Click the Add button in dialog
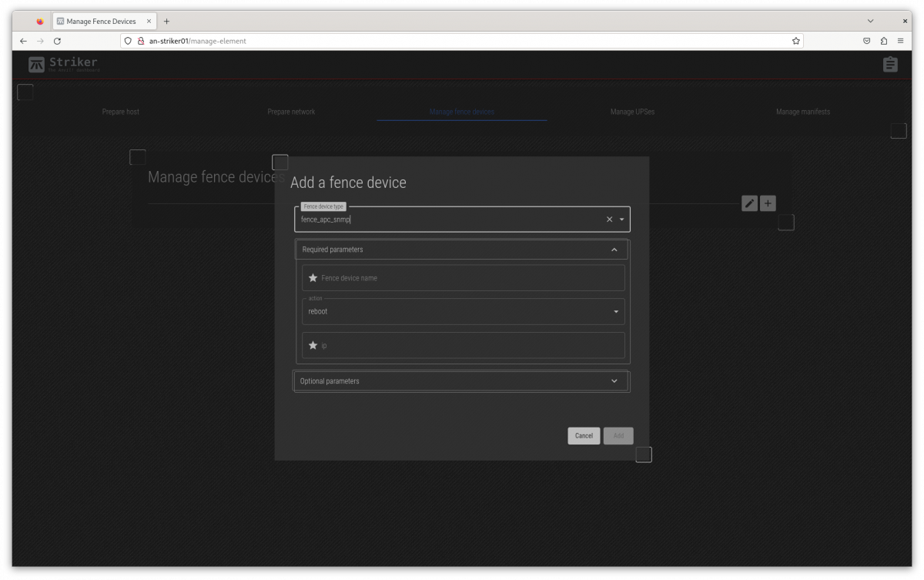Screen dimensions: 924x580 [x=618, y=436]
